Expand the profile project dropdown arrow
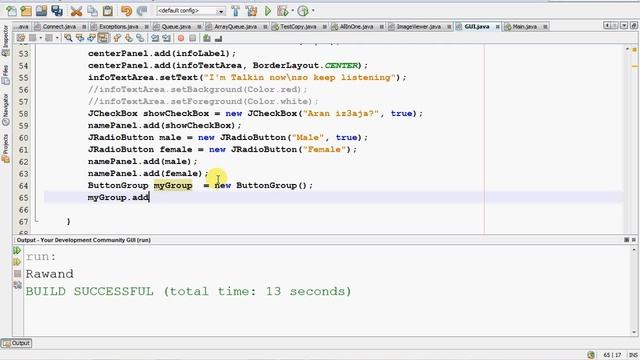 (313, 11)
